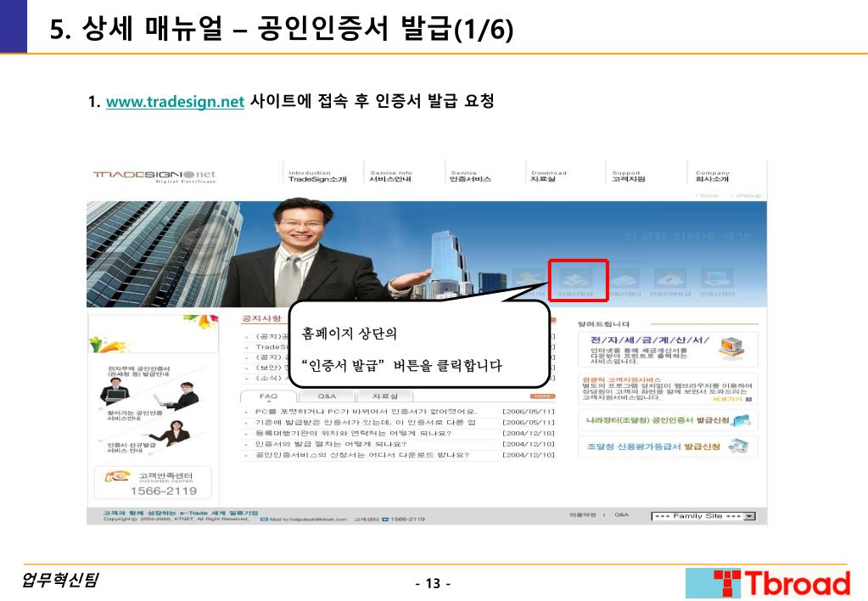Click the 고객만족센터 orange logo icon
868x601 pixels.
(117, 476)
